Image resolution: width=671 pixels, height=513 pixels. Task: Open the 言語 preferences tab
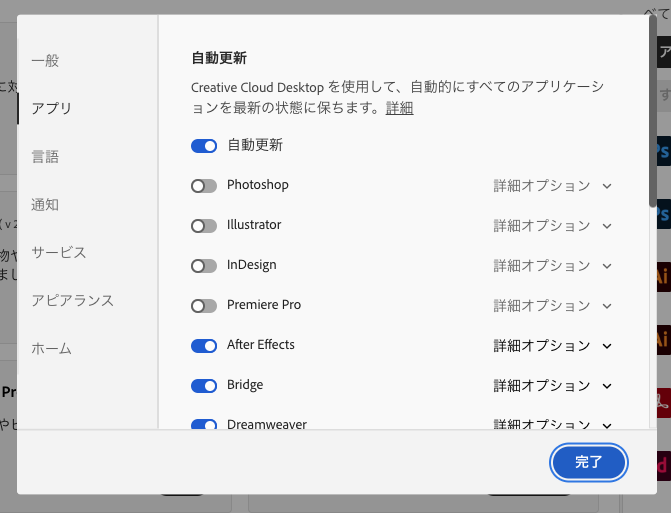45,157
